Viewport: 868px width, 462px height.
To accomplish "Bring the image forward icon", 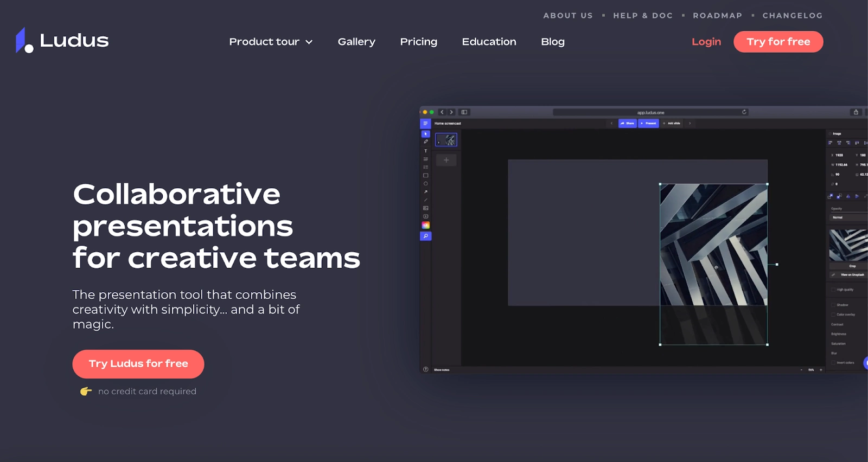I will click(831, 196).
